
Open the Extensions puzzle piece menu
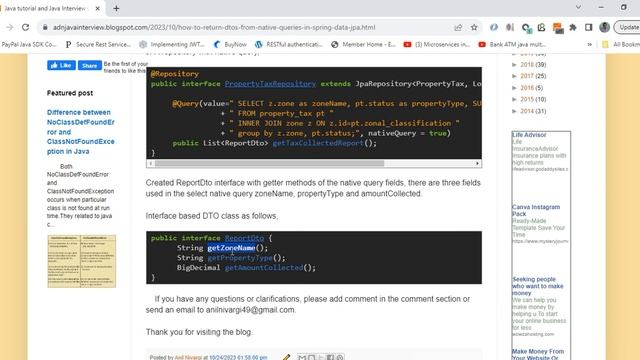(x=573, y=27)
